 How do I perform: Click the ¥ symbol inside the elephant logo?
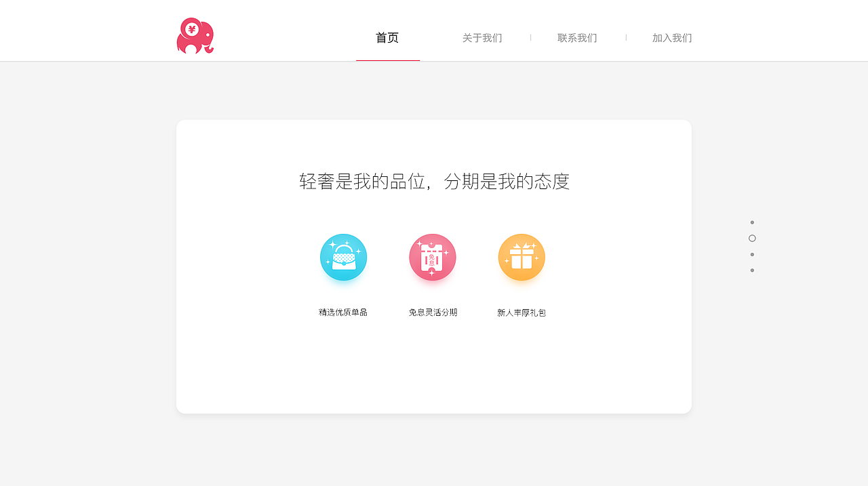coord(192,29)
